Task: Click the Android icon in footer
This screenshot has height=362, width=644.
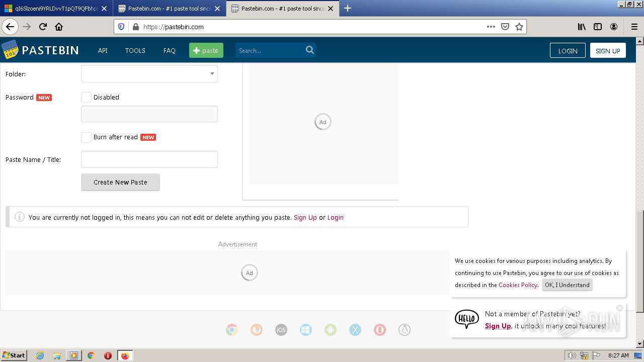Action: coord(331,330)
